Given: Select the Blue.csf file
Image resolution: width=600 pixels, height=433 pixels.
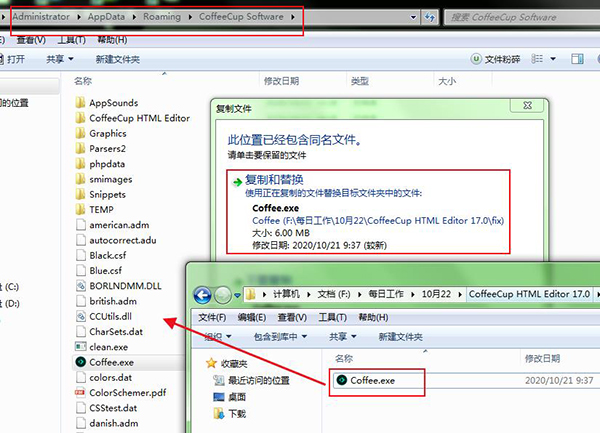Looking at the screenshot, I should pos(99,270).
